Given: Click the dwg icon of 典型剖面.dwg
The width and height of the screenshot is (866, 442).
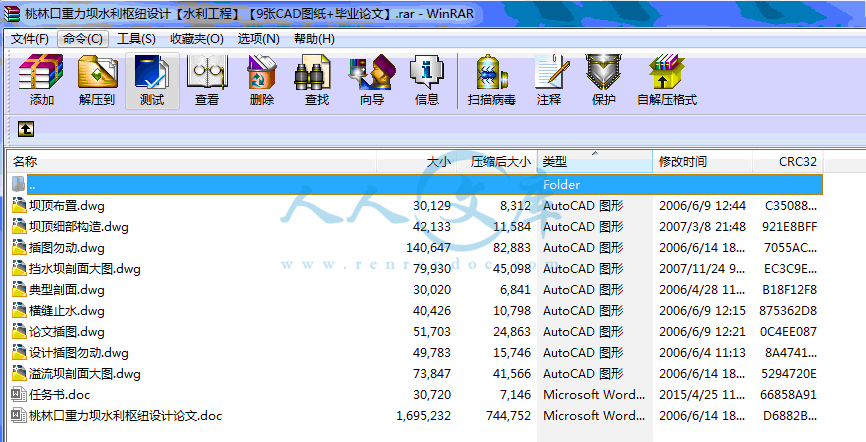Looking at the screenshot, I should tap(19, 290).
